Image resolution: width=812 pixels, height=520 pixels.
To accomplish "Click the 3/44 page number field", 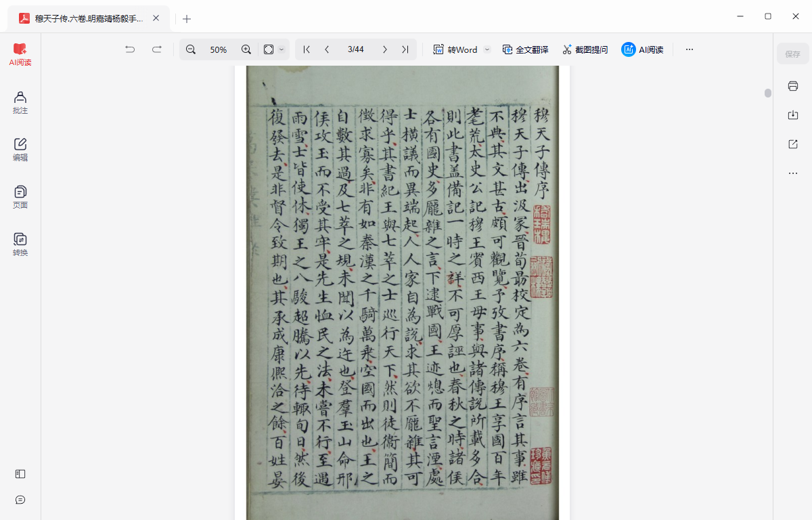I will click(x=356, y=49).
